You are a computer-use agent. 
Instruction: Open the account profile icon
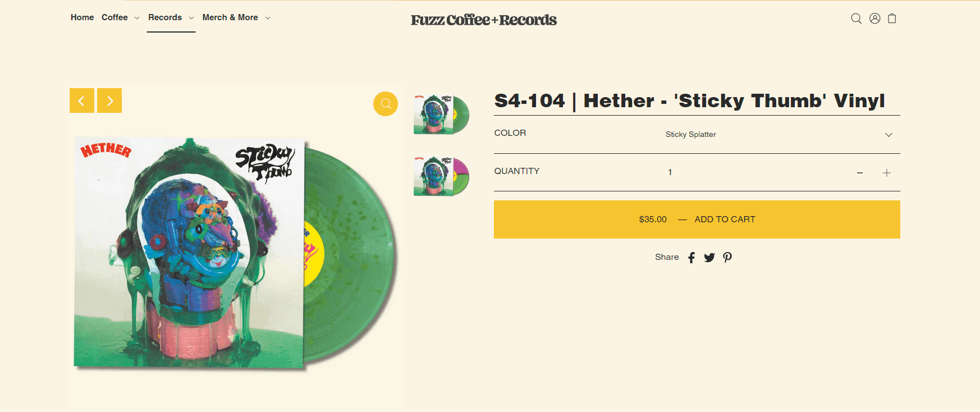[874, 19]
